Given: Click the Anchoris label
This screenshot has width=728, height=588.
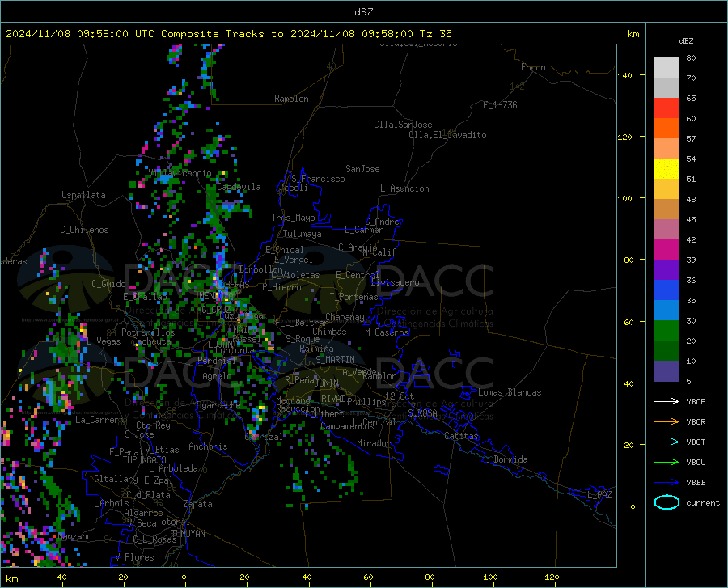Looking at the screenshot, I should click(x=208, y=447).
